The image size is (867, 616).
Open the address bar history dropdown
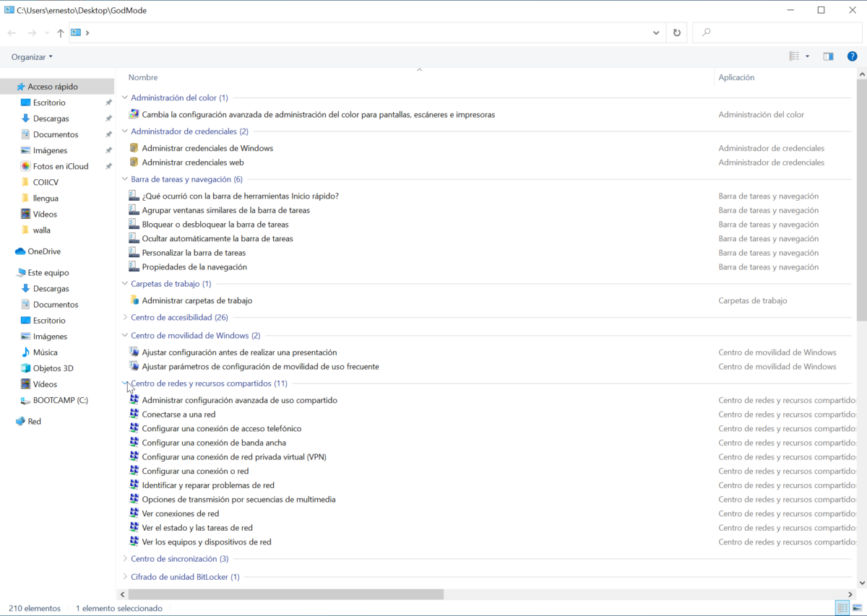click(x=656, y=32)
